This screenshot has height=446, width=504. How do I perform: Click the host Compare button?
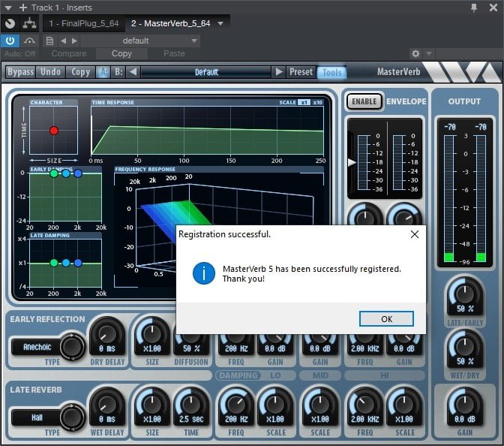click(69, 53)
